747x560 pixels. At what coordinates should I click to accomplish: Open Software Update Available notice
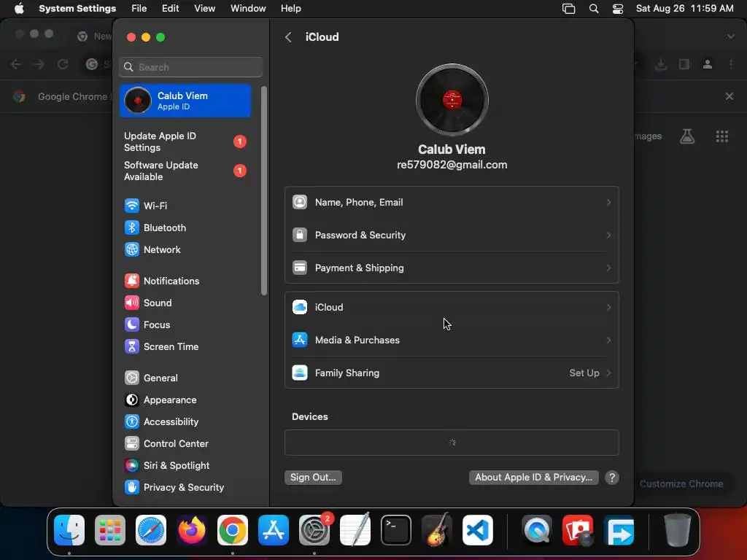[x=185, y=171]
